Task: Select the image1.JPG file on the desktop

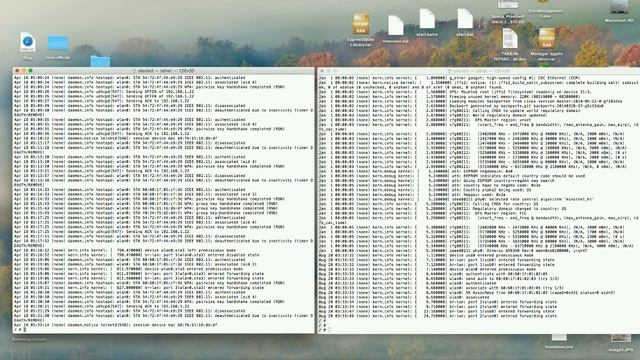Action: click(x=621, y=339)
